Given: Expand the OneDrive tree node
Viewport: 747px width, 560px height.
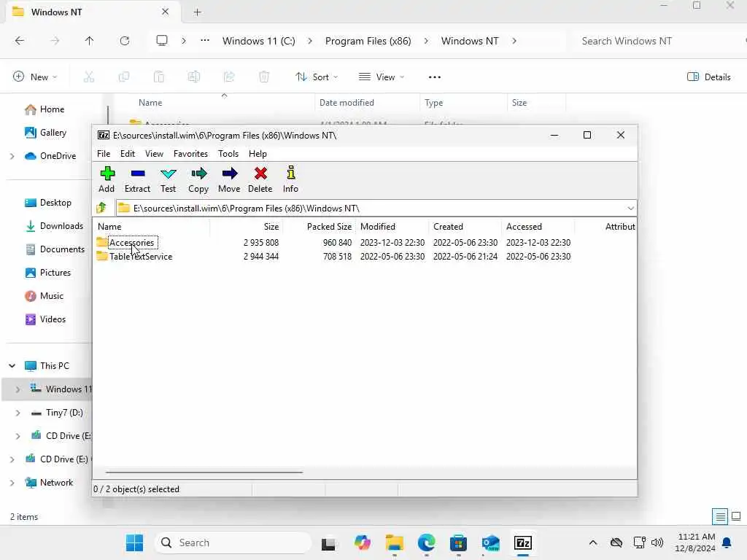Looking at the screenshot, I should click(x=12, y=156).
